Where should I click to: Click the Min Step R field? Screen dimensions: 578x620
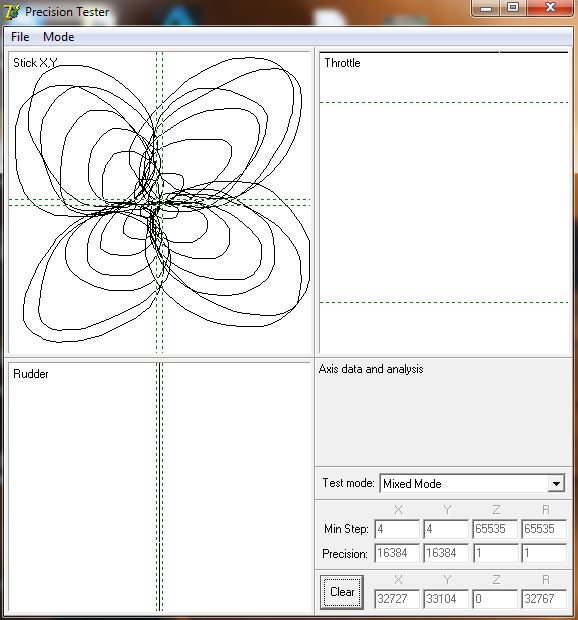tap(544, 529)
